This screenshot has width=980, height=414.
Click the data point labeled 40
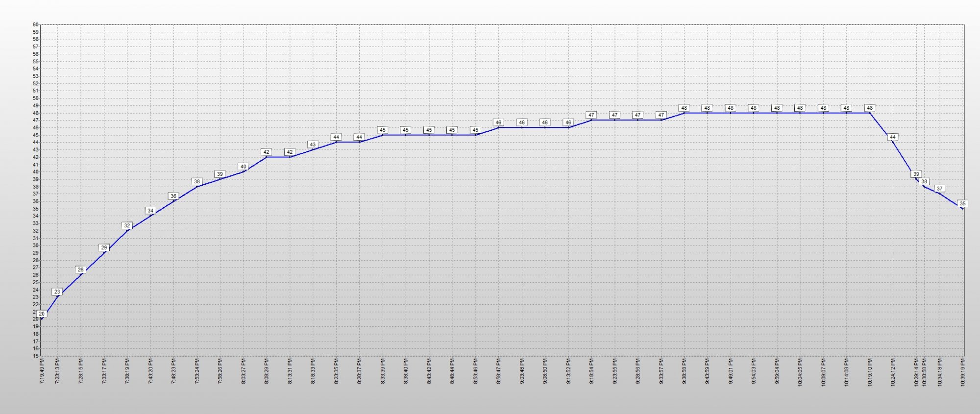(243, 167)
